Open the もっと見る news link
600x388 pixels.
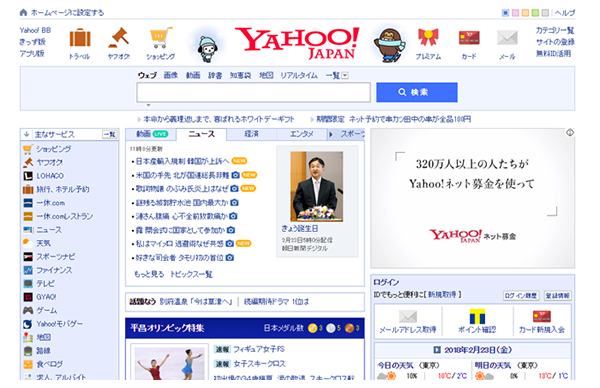[149, 274]
